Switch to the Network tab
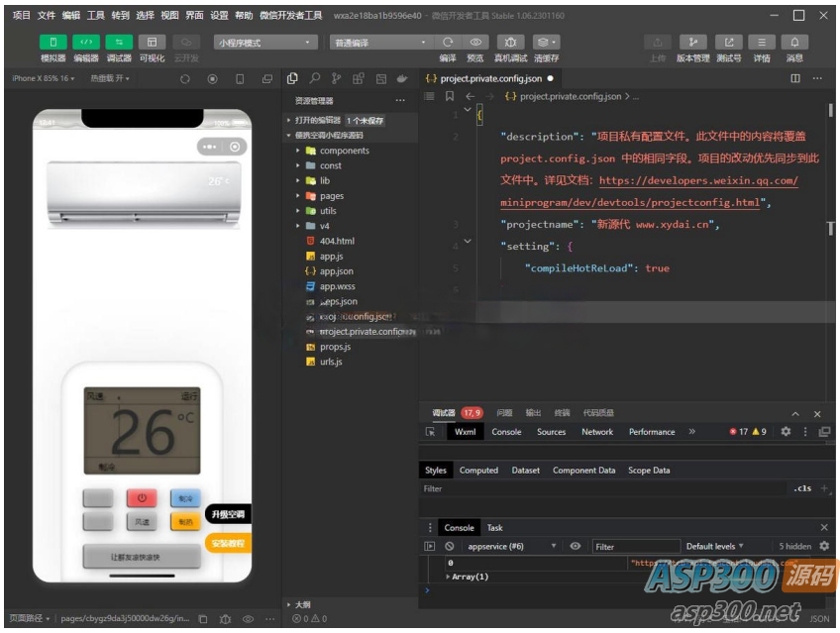The height and width of the screenshot is (633, 840). [x=597, y=432]
